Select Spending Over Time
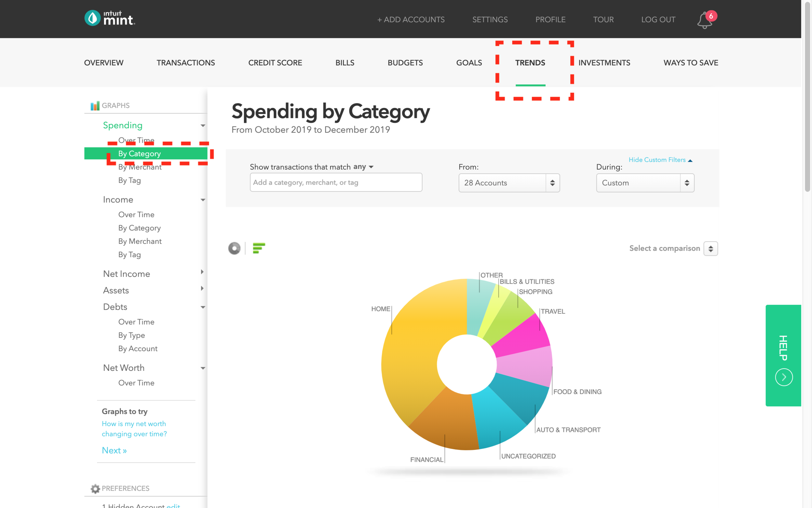 pos(136,140)
